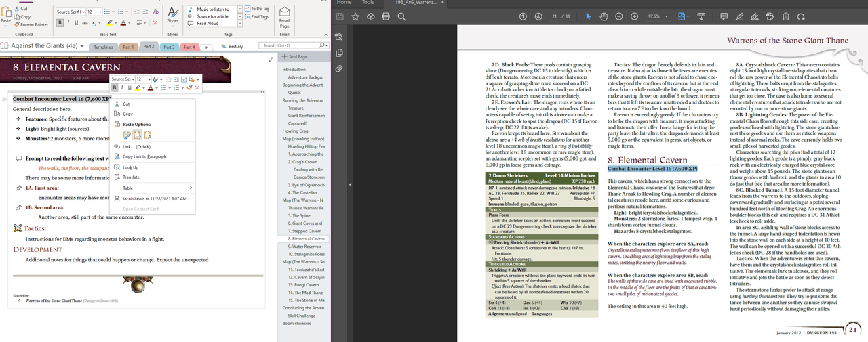Click the OneNote Search (Ctrl+E) box
The image size is (868, 342).
click(292, 46)
